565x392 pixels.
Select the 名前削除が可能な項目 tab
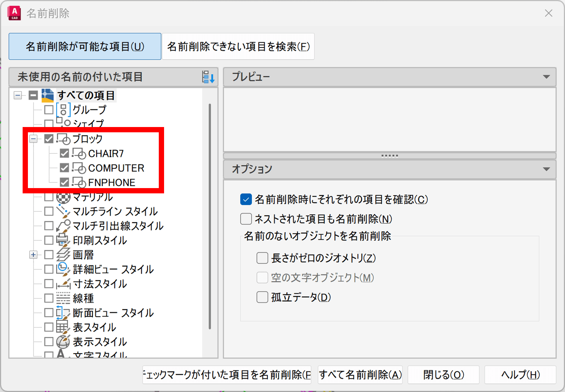click(x=85, y=47)
